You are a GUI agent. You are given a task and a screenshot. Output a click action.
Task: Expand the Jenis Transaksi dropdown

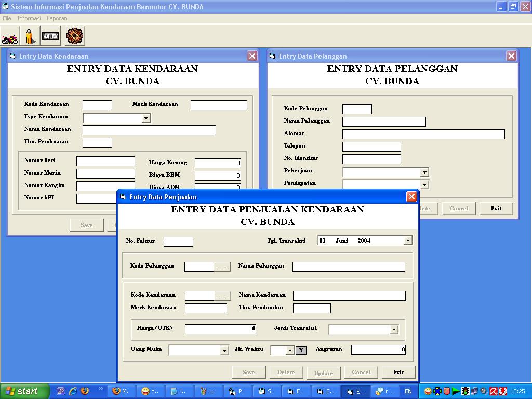(x=393, y=329)
